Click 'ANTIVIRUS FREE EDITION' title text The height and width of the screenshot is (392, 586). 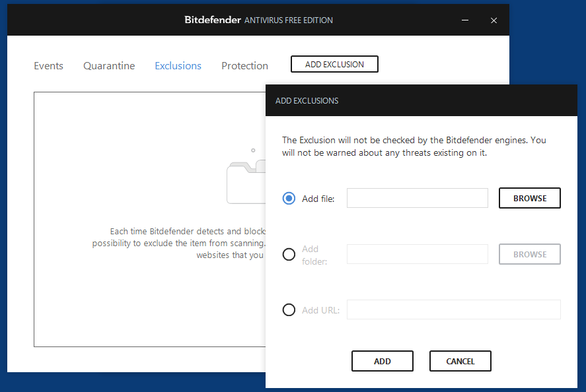click(x=289, y=20)
